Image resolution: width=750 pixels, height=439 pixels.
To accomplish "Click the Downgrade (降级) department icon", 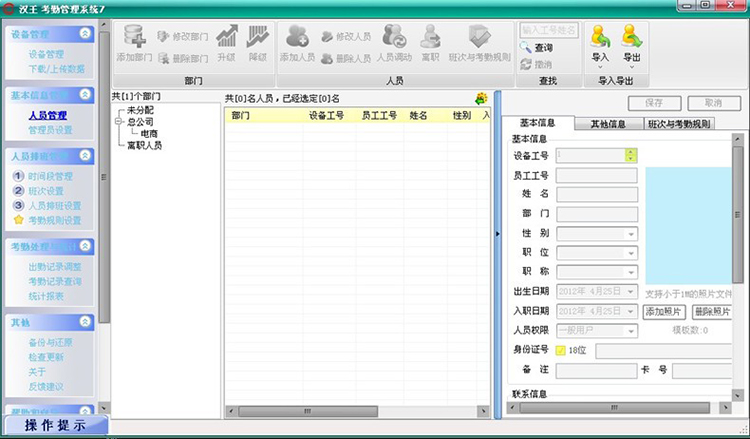I will click(x=257, y=36).
